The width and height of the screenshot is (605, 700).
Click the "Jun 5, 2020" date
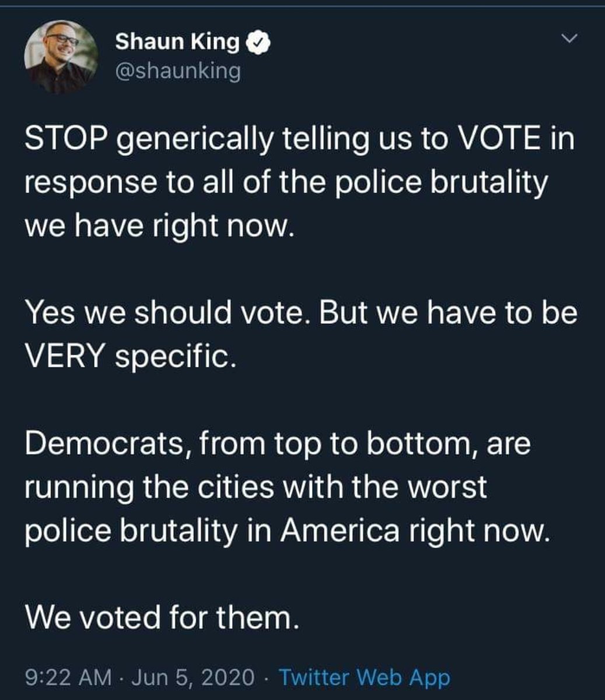click(193, 677)
